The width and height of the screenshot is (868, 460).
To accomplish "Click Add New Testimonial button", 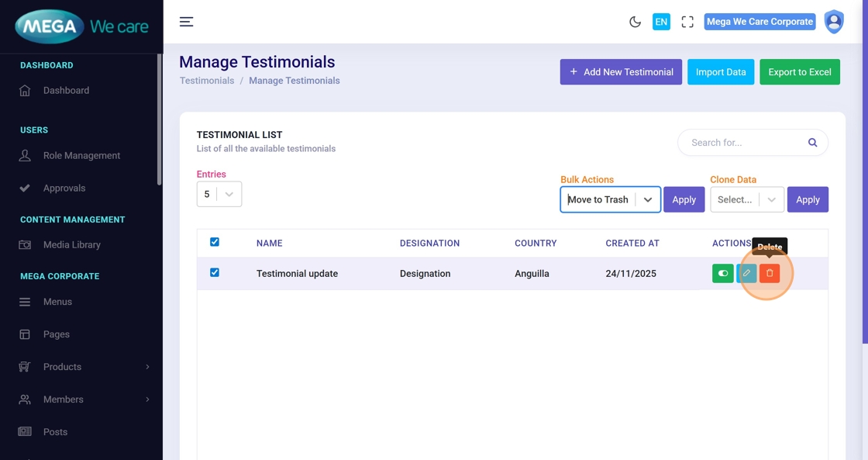I will (x=621, y=72).
